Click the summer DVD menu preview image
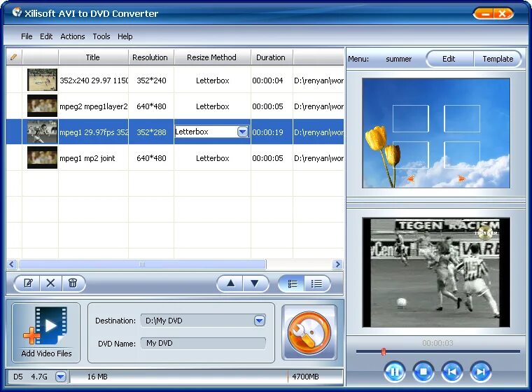 pyautogui.click(x=436, y=133)
